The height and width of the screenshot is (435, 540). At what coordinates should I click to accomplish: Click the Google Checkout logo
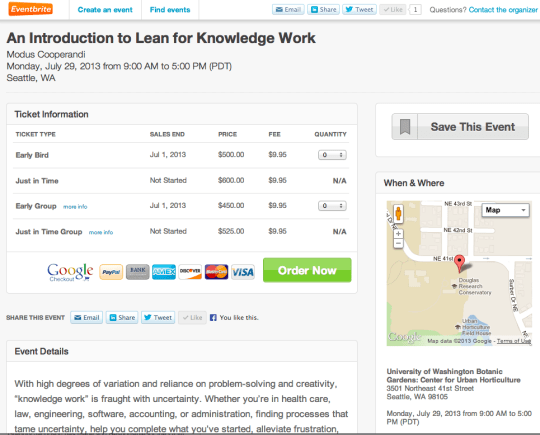coord(70,272)
